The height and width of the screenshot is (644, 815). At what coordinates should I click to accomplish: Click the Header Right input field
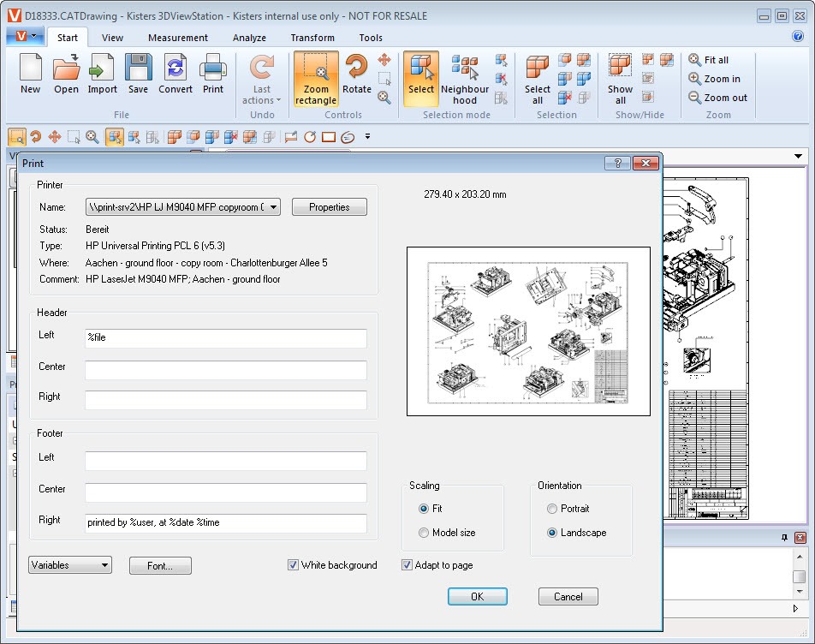pyautogui.click(x=226, y=400)
